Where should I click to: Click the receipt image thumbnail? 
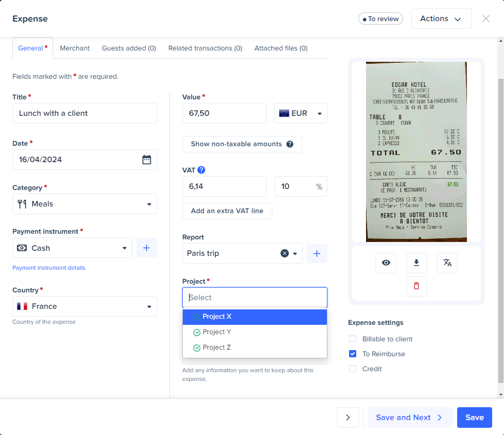[x=416, y=152]
